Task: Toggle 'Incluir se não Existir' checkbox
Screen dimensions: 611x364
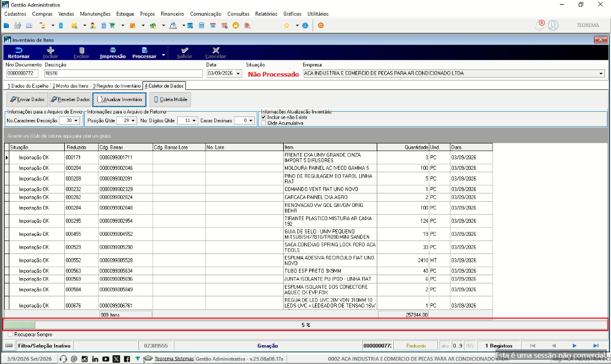Action: point(264,117)
